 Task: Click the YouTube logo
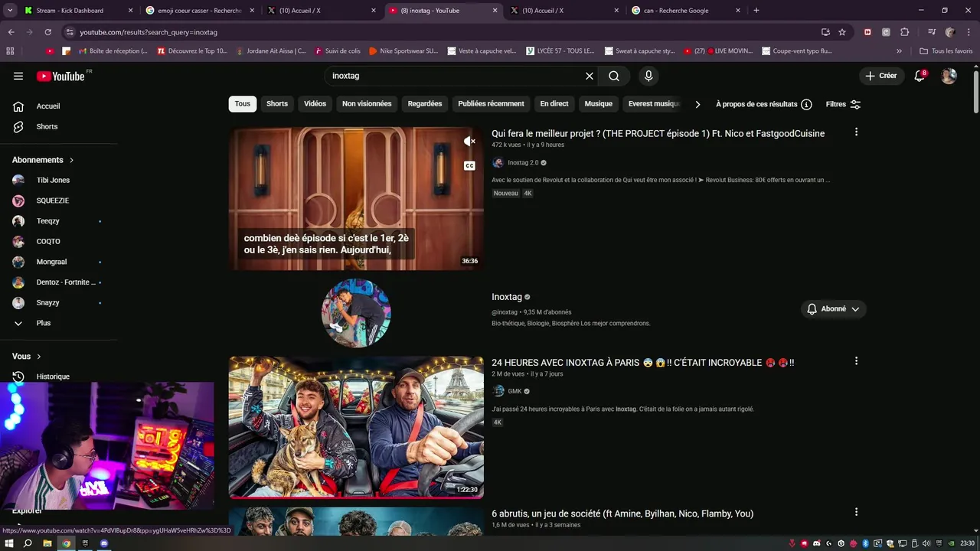tap(61, 76)
